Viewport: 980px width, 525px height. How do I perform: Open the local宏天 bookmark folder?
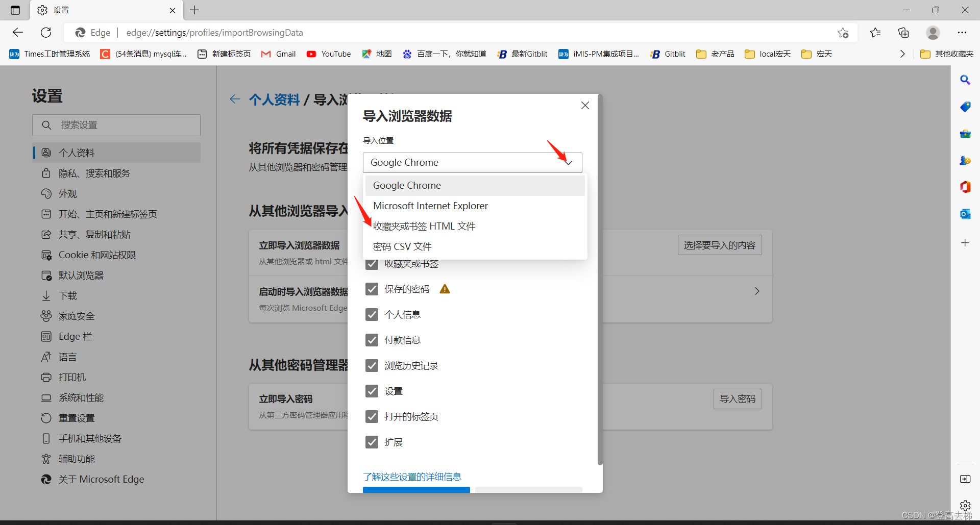pos(768,54)
